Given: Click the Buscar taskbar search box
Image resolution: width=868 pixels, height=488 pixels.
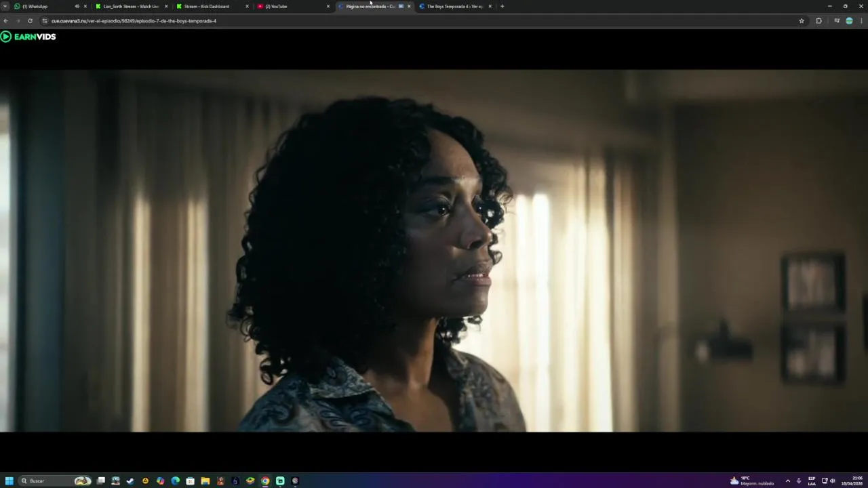Looking at the screenshot, I should 55,481.
